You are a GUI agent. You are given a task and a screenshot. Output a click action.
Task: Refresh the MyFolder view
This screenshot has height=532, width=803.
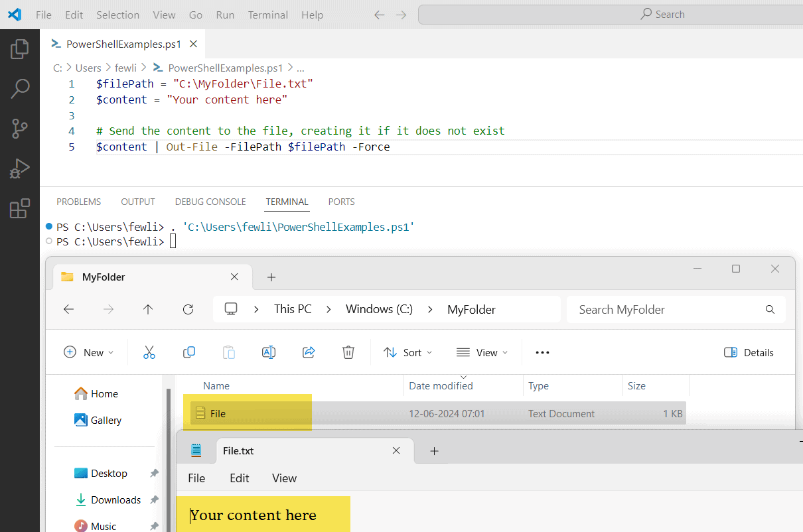pos(188,309)
